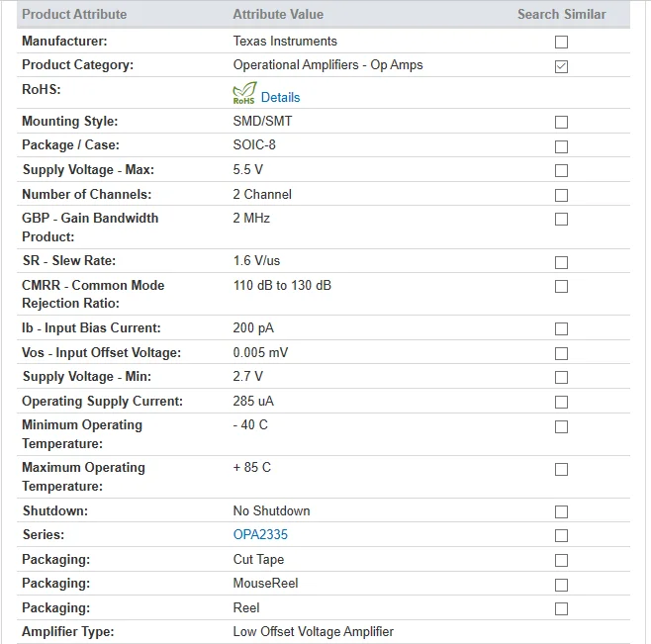Click the Amplifier Type label

pyautogui.click(x=67, y=632)
